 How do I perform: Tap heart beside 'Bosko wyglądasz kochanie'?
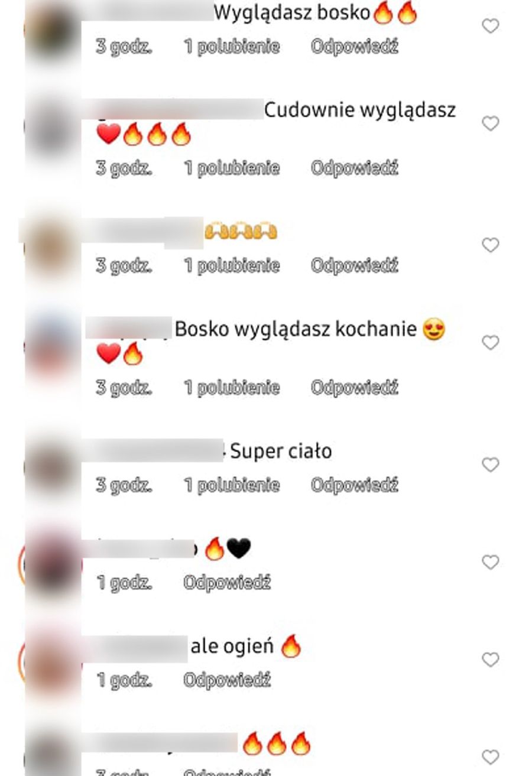tap(490, 342)
